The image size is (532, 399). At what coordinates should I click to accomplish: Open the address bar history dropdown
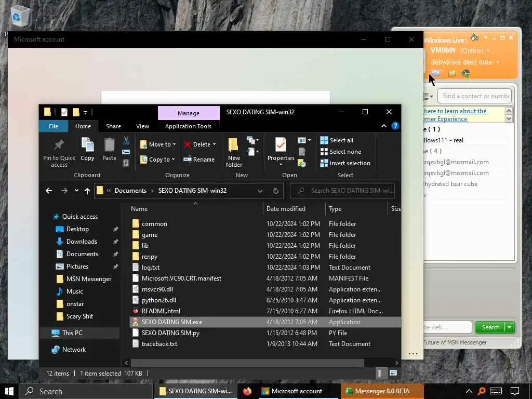pyautogui.click(x=260, y=191)
